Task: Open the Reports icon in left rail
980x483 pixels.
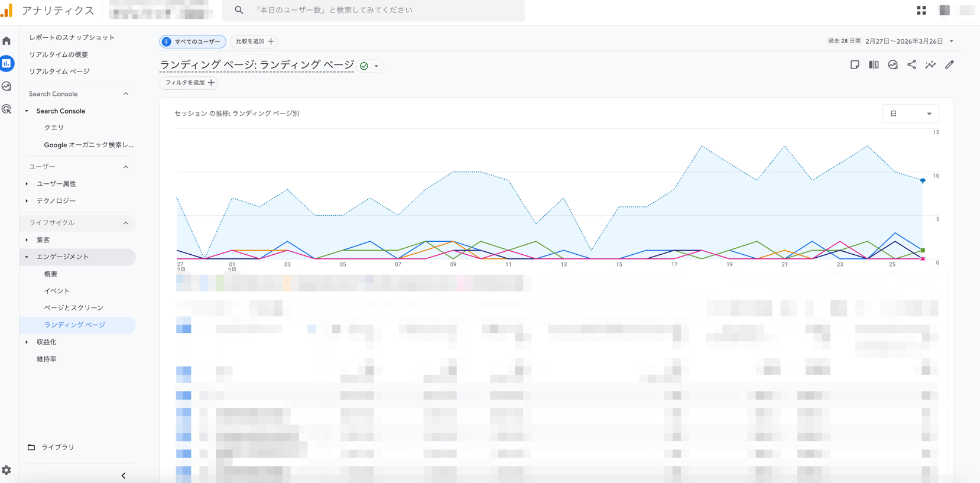Action: (7, 63)
